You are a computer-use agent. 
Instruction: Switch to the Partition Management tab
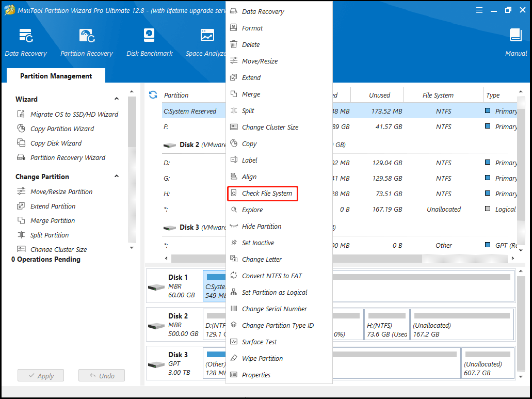coord(55,75)
